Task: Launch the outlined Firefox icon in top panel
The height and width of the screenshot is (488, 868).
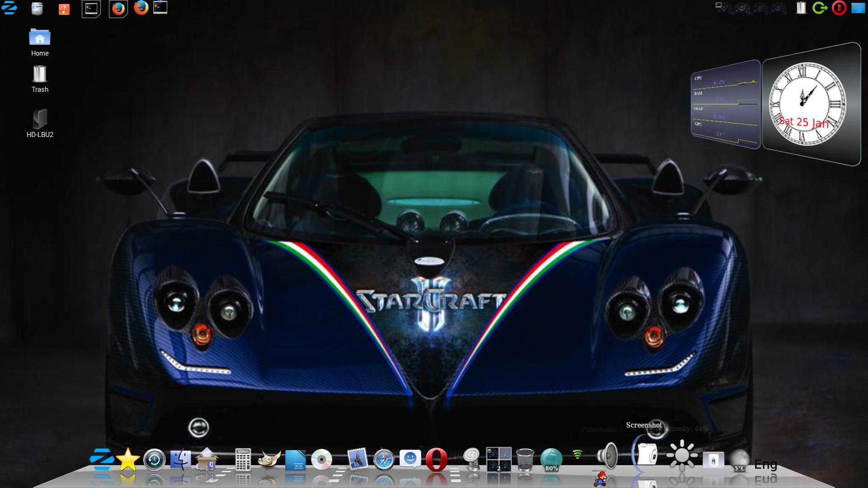Action: [x=118, y=9]
